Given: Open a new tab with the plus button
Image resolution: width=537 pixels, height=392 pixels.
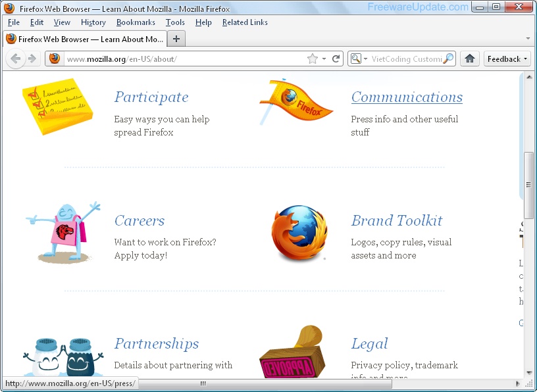Looking at the screenshot, I should pyautogui.click(x=176, y=39).
